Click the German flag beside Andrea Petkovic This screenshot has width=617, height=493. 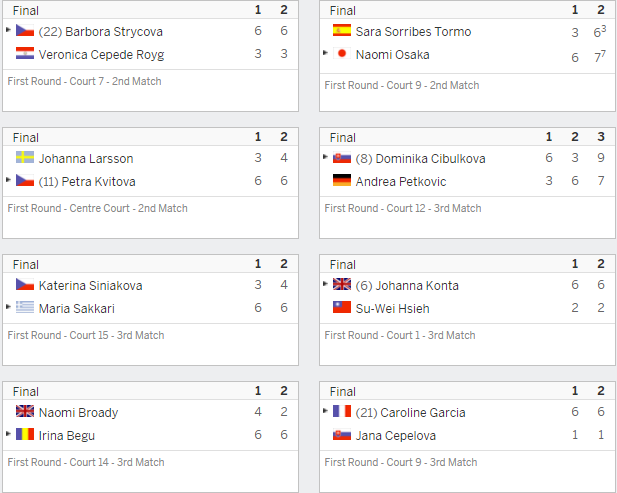click(342, 180)
